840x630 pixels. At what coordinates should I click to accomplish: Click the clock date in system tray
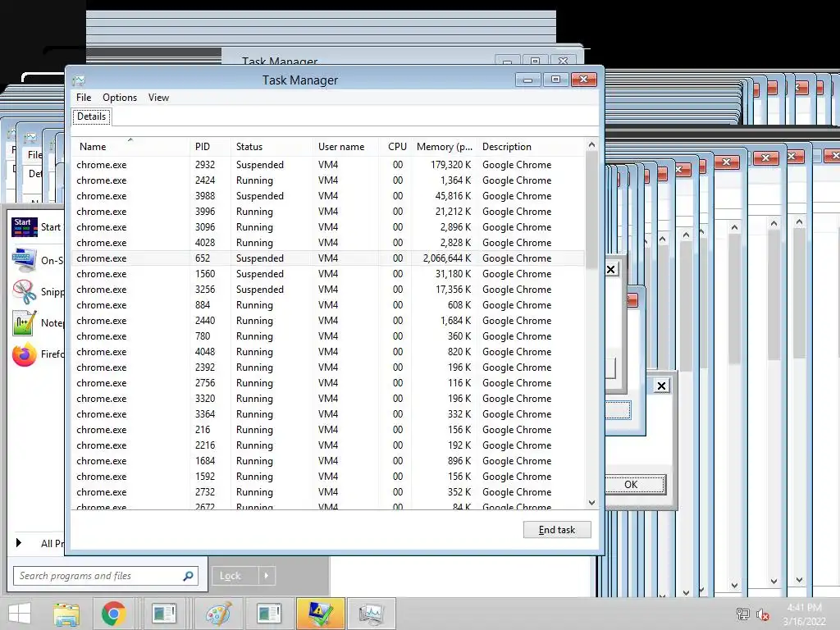pyautogui.click(x=804, y=622)
